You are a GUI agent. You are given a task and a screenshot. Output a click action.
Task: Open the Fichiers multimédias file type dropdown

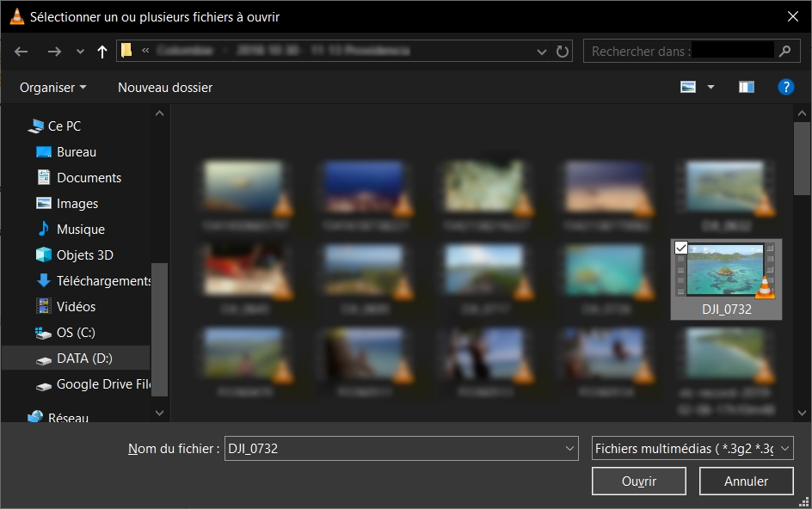[692, 448]
